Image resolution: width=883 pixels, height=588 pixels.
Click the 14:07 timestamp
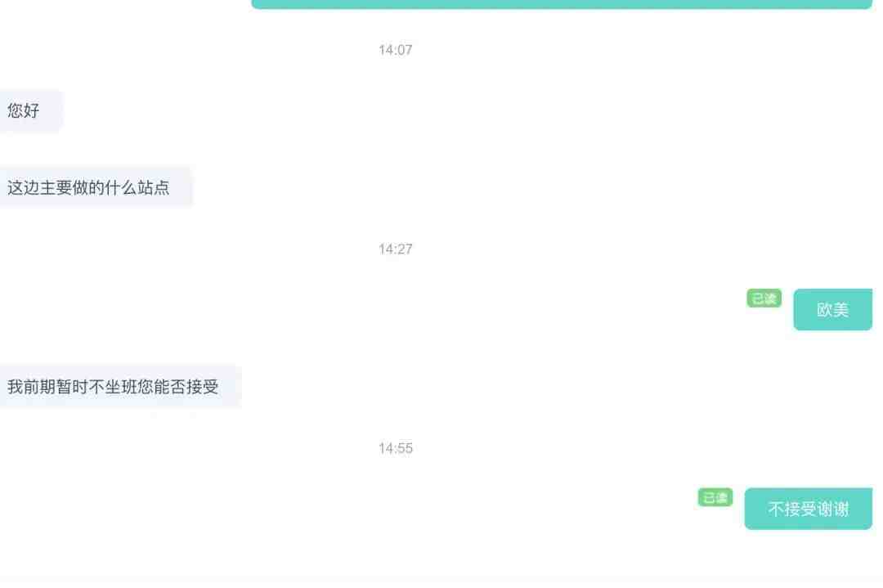396,50
